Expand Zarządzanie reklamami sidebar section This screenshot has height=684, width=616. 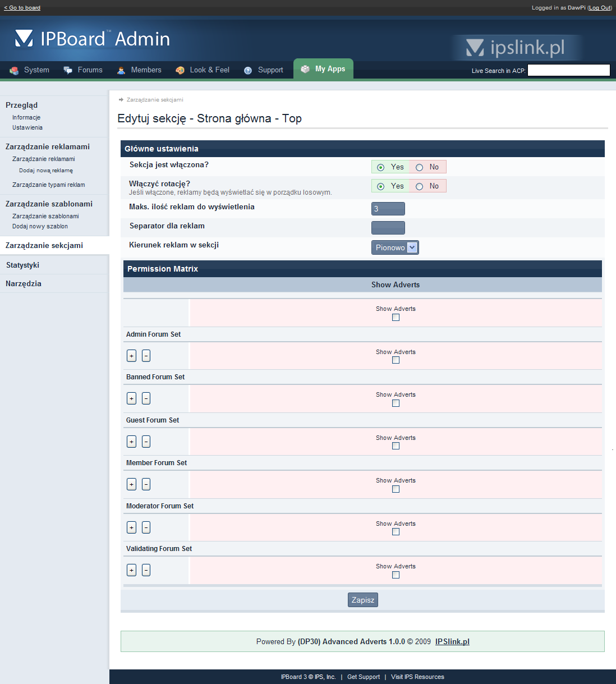(x=48, y=146)
